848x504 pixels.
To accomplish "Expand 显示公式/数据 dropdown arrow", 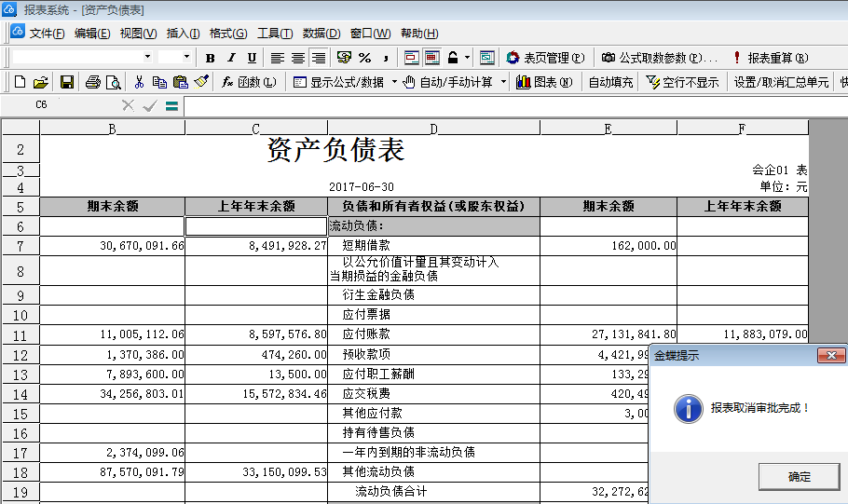I will (x=394, y=82).
